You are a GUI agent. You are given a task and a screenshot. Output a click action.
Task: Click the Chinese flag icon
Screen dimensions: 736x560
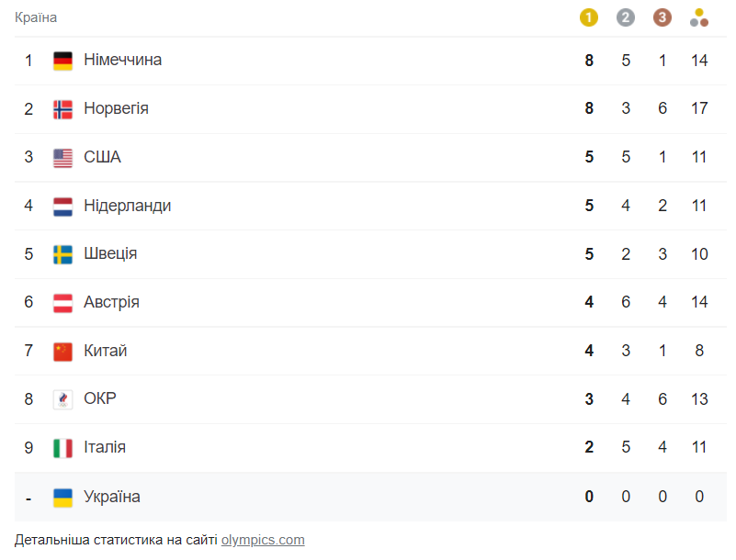(x=62, y=350)
